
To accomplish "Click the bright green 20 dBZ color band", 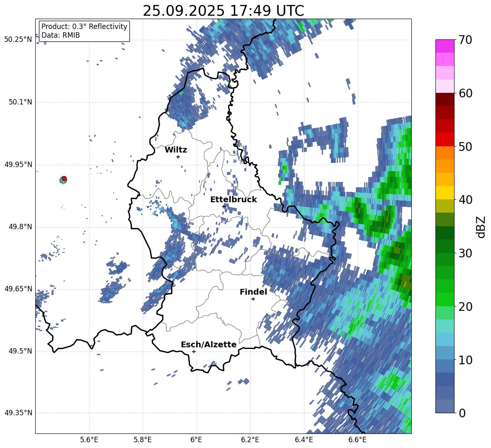I will 445,299.
